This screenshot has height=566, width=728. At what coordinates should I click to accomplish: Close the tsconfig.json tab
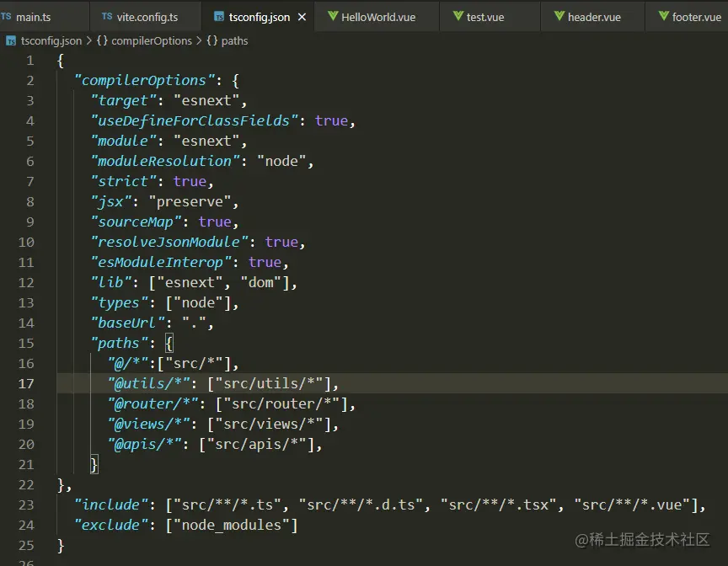tap(302, 16)
